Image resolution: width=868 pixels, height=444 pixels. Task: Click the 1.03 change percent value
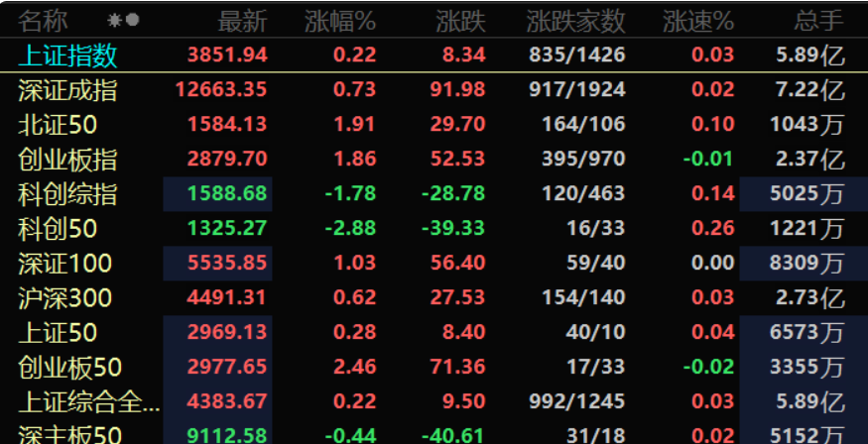(355, 263)
